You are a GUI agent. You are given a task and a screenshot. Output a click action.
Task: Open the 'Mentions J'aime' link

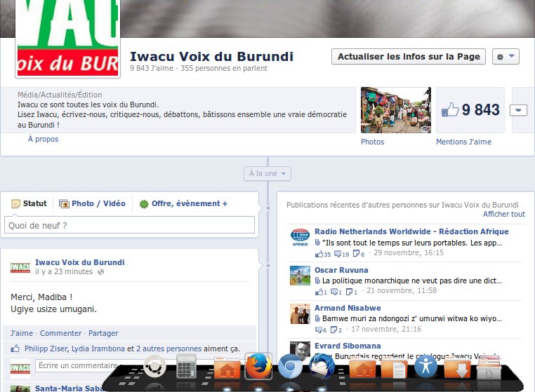click(463, 142)
